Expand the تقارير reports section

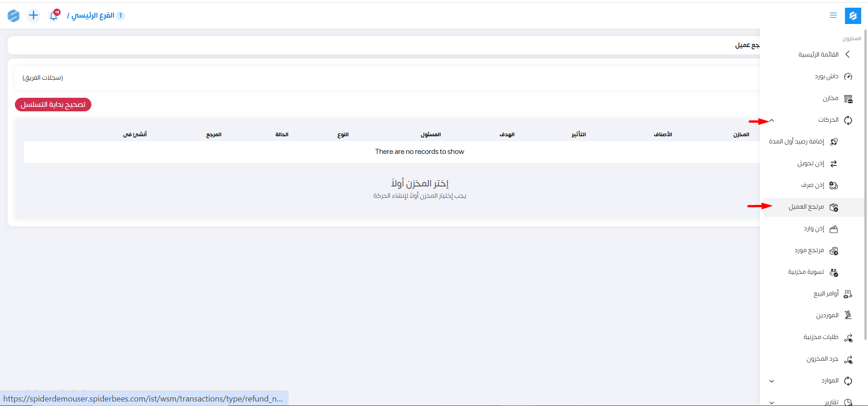831,402
